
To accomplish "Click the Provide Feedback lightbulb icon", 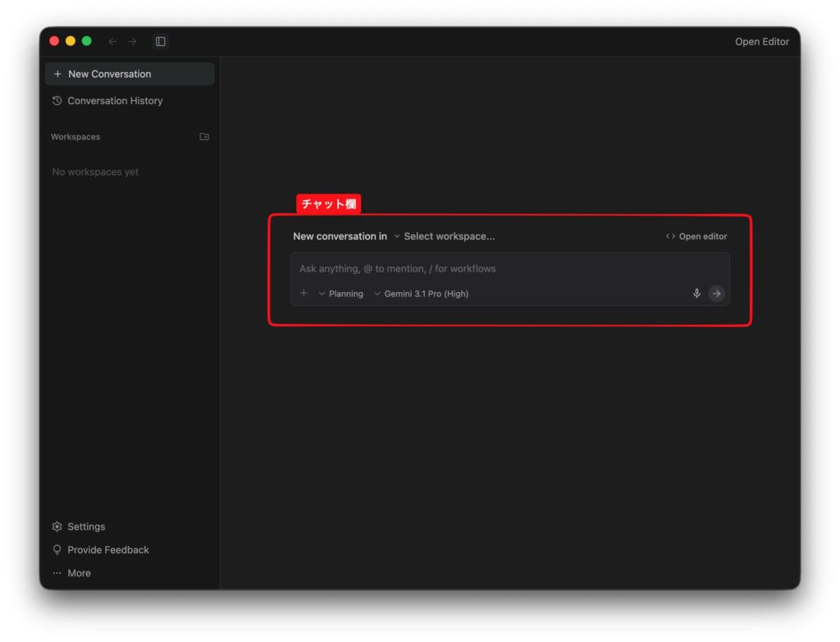I will pos(57,550).
